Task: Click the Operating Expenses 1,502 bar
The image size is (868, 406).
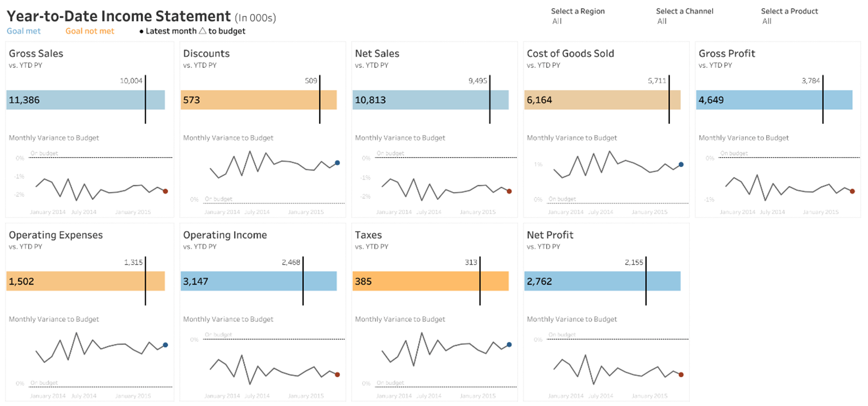Action: pos(86,281)
